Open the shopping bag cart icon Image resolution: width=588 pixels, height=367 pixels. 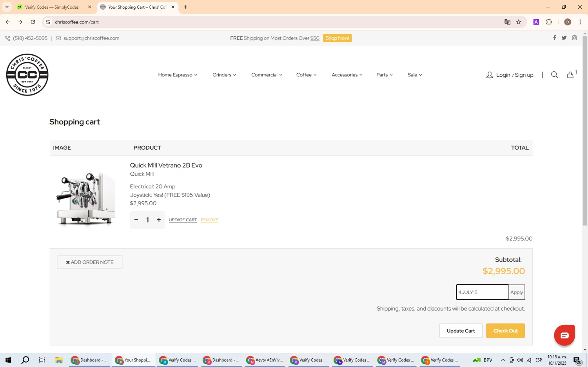click(570, 75)
